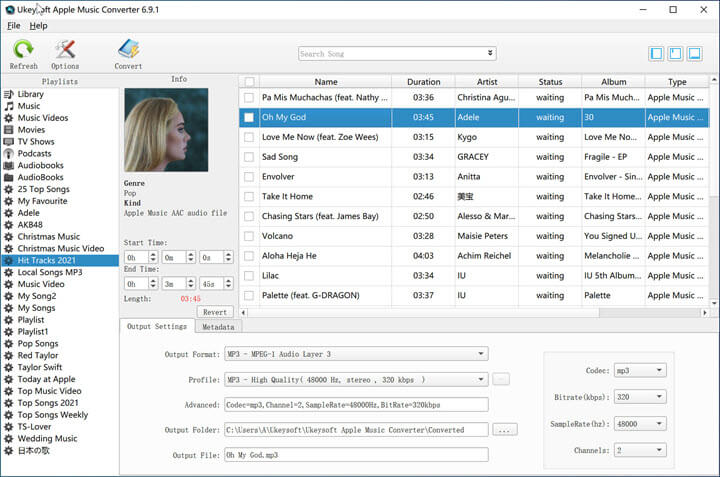The image size is (720, 477).
Task: Open the Help menu
Action: pos(38,25)
